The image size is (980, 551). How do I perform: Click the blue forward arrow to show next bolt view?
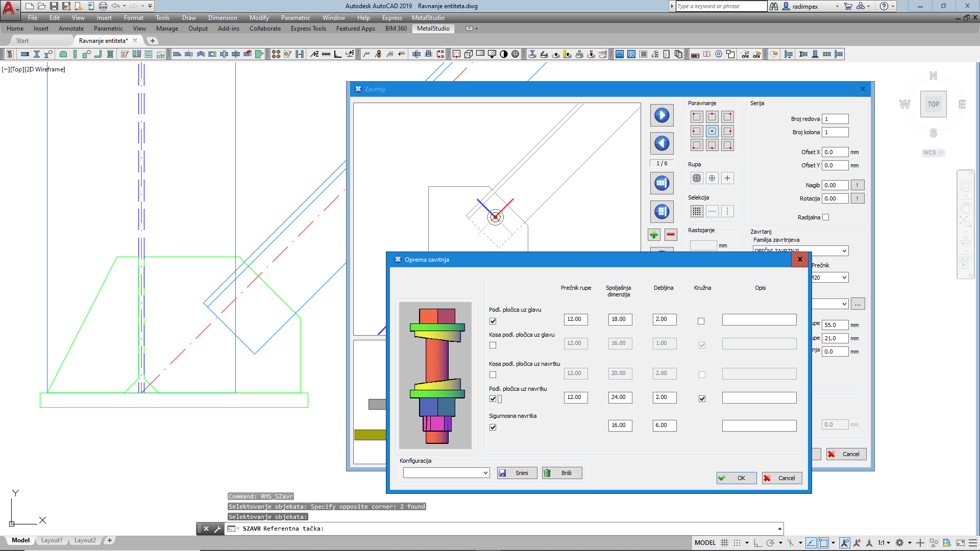pos(662,115)
